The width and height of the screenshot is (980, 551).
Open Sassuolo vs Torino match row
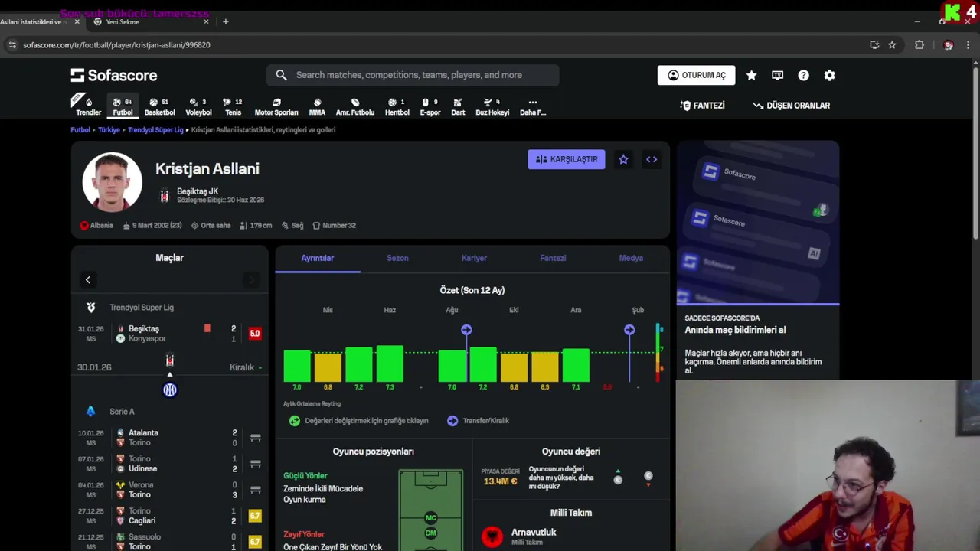point(169,542)
